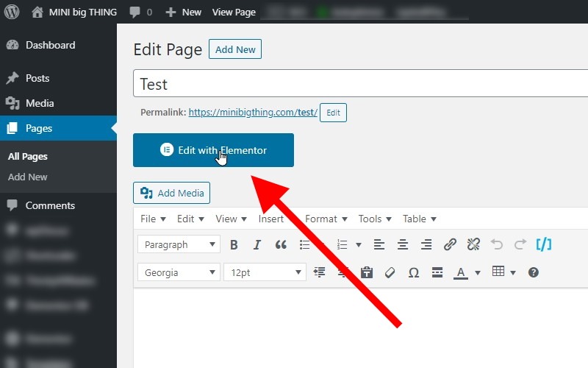Click the WordPress logo icon
588x368 pixels.
[x=12, y=12]
